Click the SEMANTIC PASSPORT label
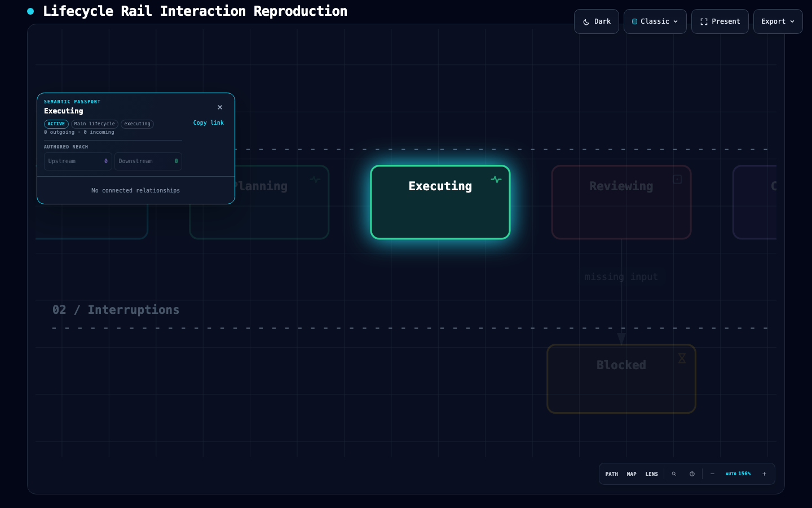The width and height of the screenshot is (812, 508). coord(72,102)
